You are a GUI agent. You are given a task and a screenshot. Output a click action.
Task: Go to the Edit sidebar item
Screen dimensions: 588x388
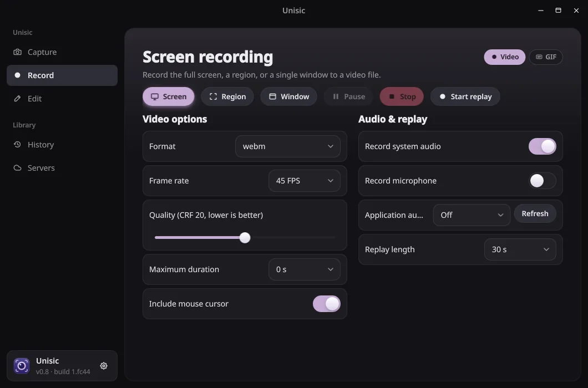click(x=62, y=99)
